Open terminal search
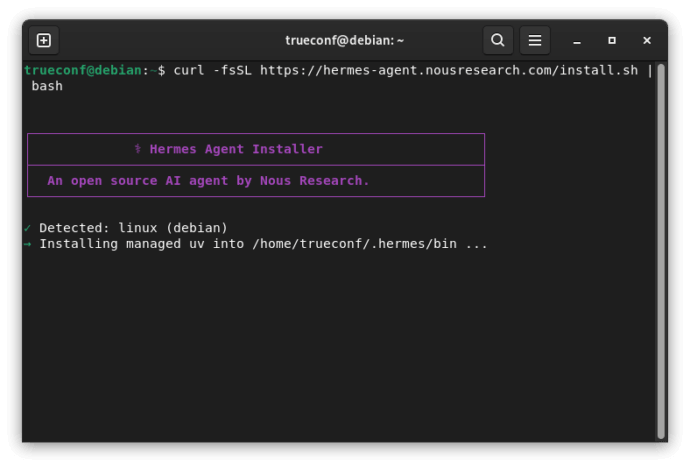The width and height of the screenshot is (690, 467). coord(498,40)
